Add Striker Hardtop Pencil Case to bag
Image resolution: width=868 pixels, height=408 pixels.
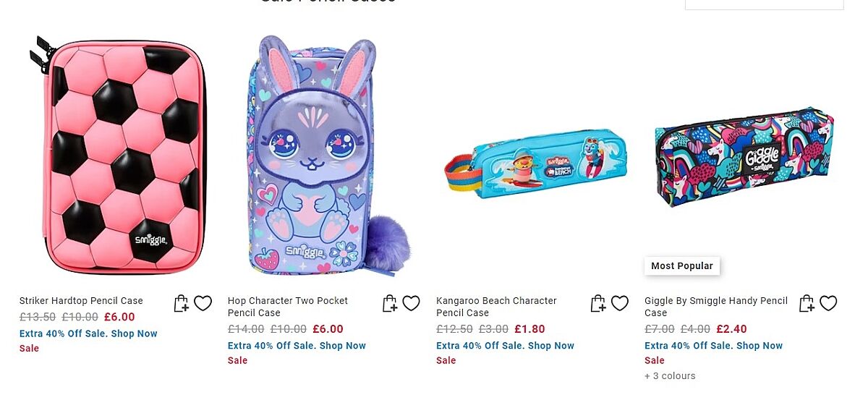click(x=181, y=304)
